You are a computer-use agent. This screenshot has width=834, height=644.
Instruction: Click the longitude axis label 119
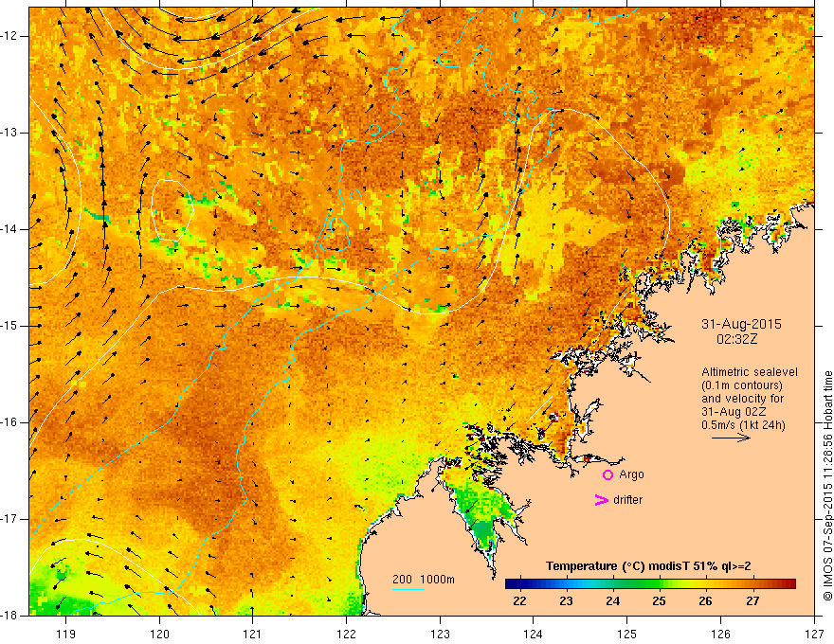66,634
